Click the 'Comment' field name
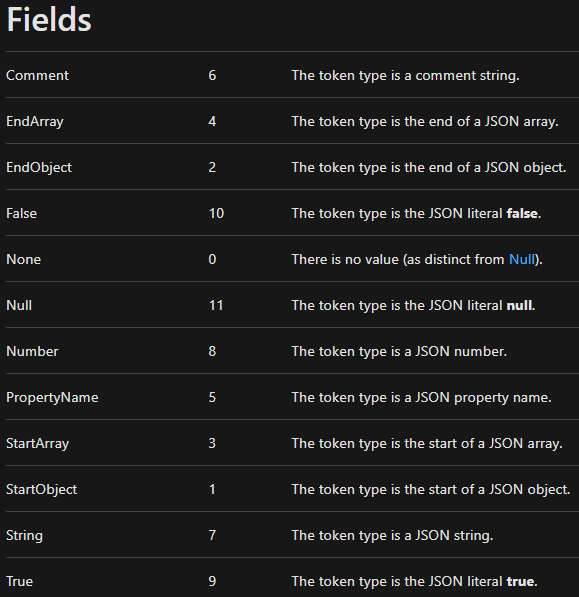579x597 pixels. [37, 75]
